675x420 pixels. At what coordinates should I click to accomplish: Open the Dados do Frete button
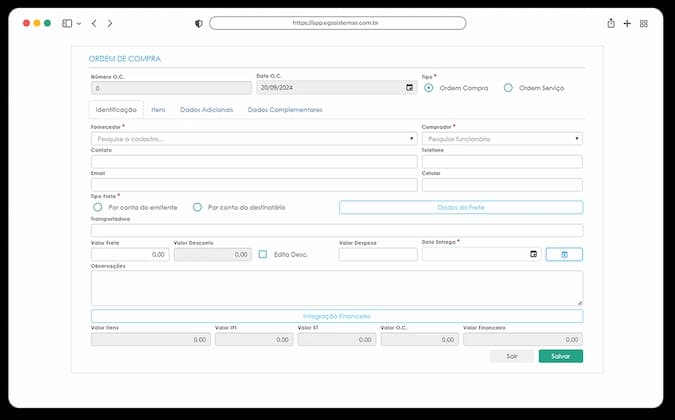461,207
